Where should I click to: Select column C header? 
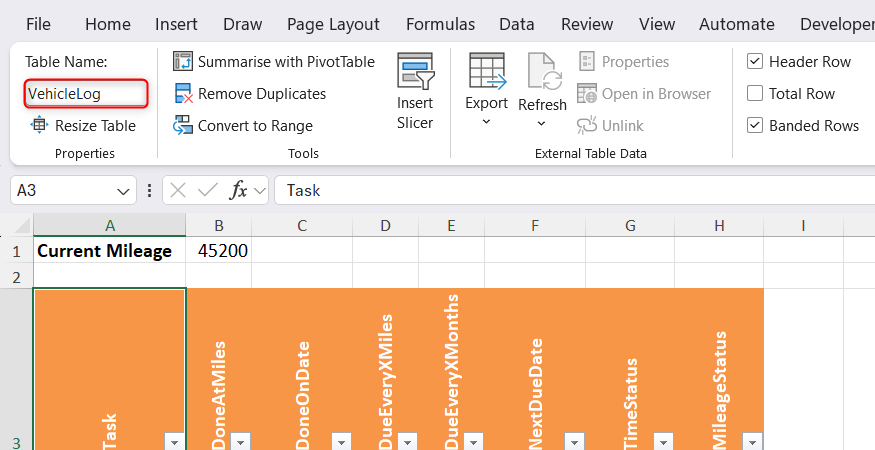pyautogui.click(x=302, y=226)
